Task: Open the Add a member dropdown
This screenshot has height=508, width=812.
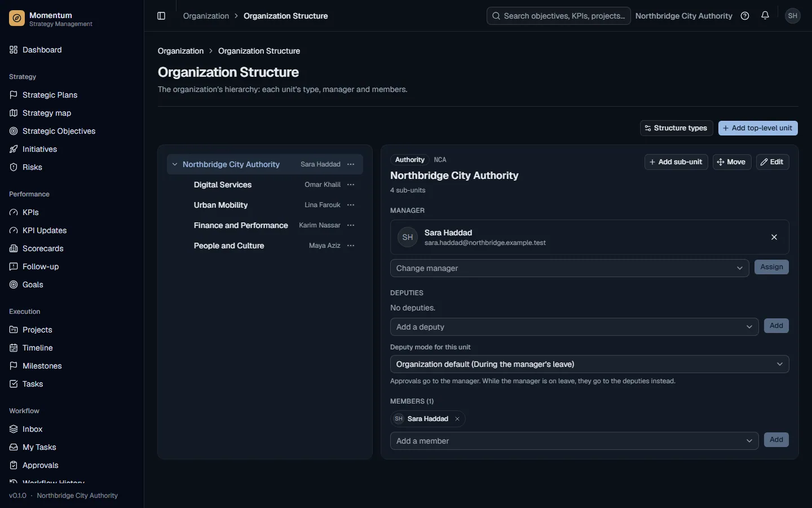Action: pyautogui.click(x=574, y=441)
